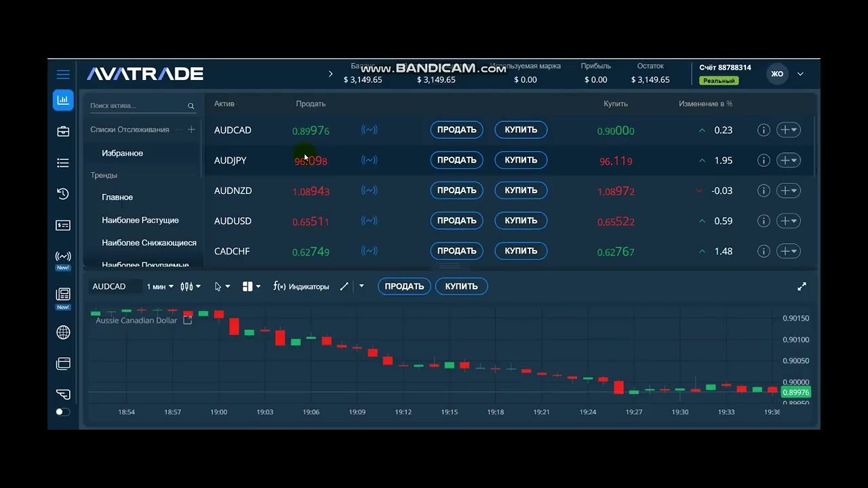Open add dropdown for CADCHF row

coord(789,251)
